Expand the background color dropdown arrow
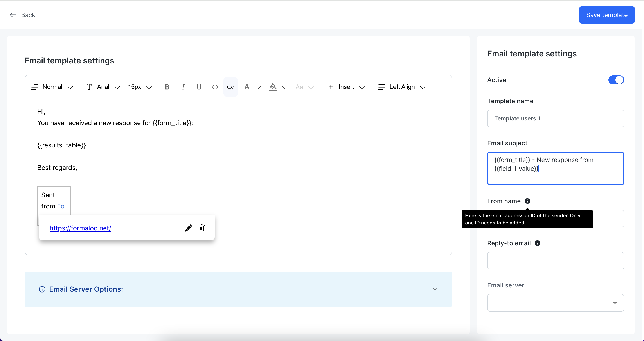 pos(284,87)
